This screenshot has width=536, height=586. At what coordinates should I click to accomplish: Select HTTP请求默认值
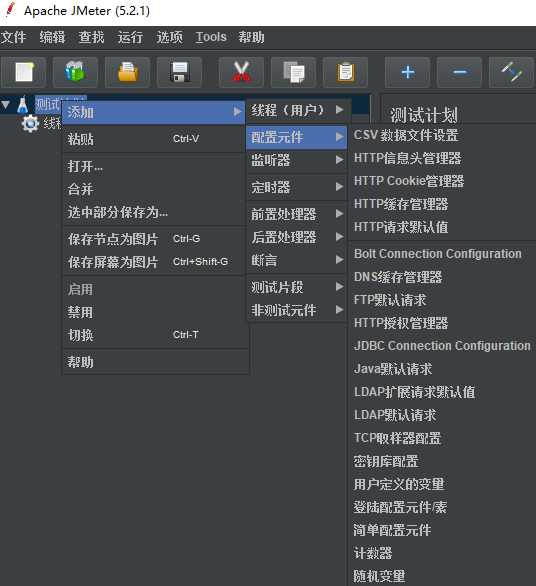pyautogui.click(x=401, y=227)
